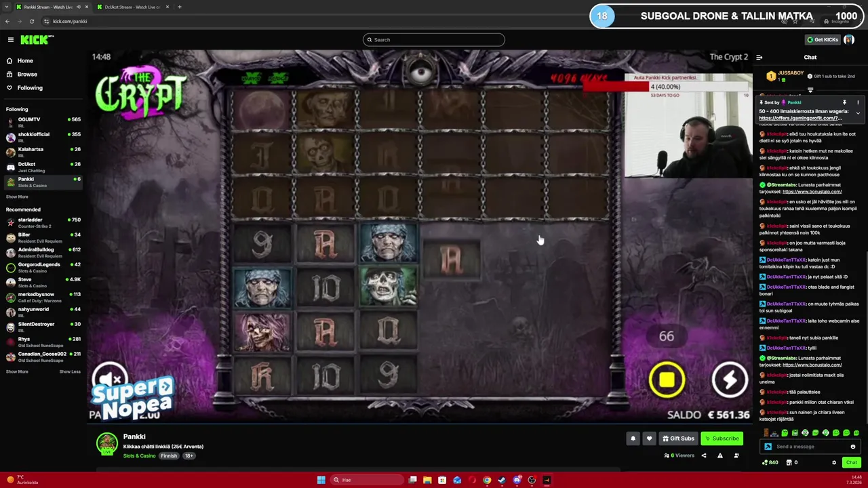Open Discord from taskbar
This screenshot has width=868, height=488.
[x=517, y=480]
